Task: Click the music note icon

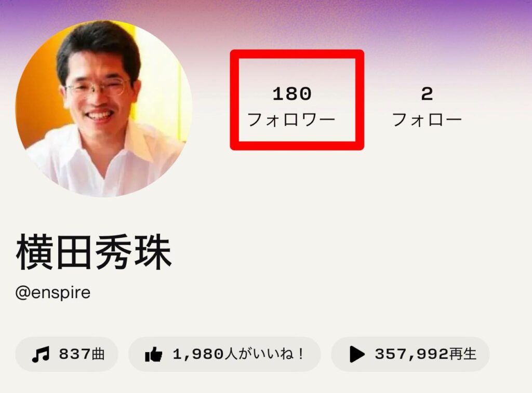Action: pos(41,355)
